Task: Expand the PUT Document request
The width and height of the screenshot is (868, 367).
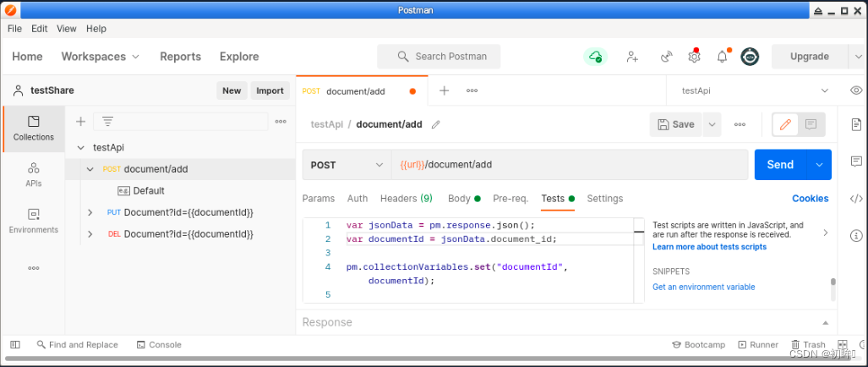Action: pos(90,212)
